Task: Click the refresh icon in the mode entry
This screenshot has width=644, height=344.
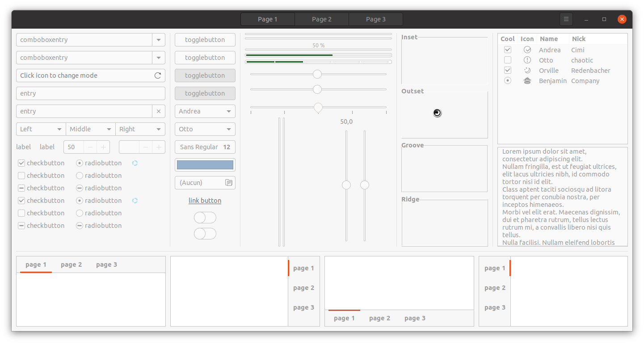Action: 158,76
